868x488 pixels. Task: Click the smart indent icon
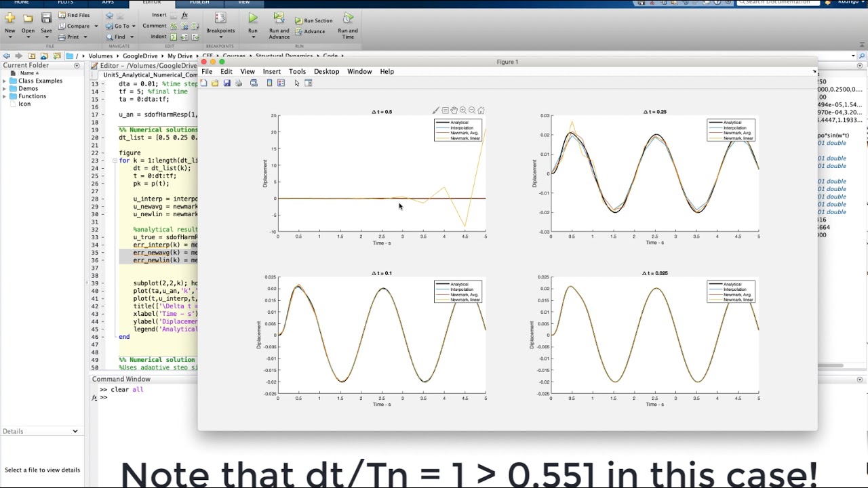(x=174, y=37)
